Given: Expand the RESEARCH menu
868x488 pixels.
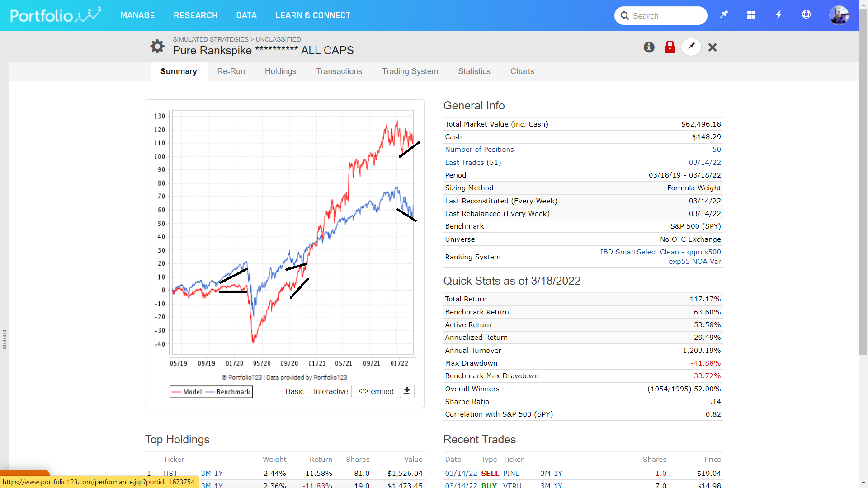Looking at the screenshot, I should click(195, 15).
